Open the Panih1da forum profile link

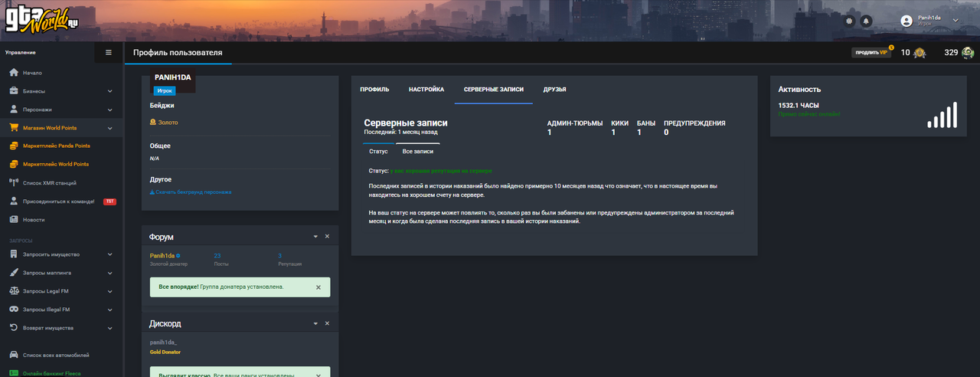[x=162, y=255]
